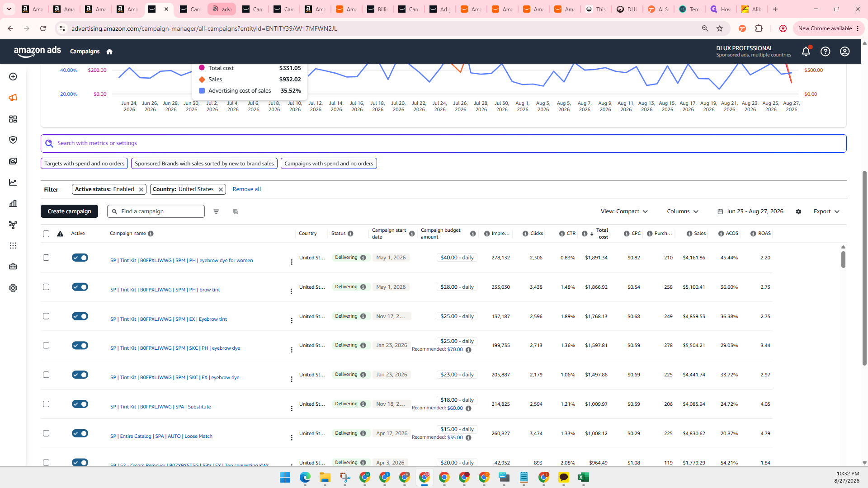Reload the page in Chrome
The width and height of the screenshot is (868, 488).
tap(43, 28)
